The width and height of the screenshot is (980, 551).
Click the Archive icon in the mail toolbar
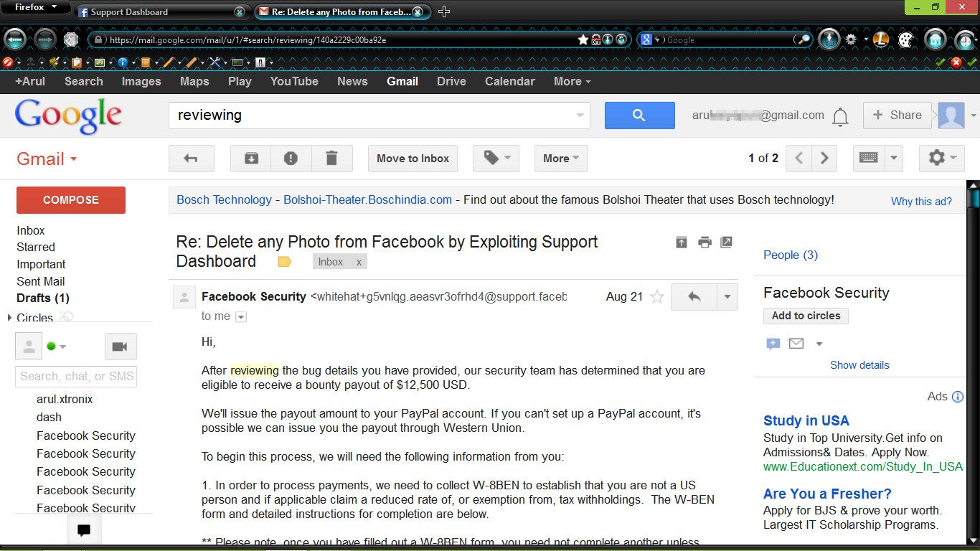click(x=251, y=159)
